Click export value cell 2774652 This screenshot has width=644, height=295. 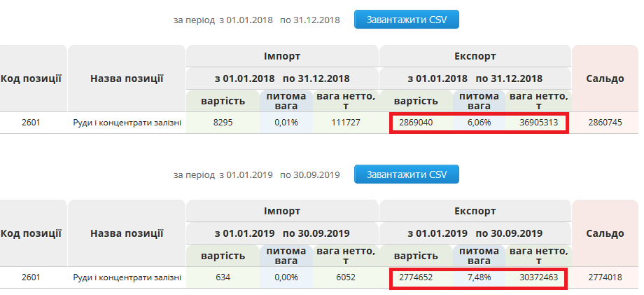point(416,277)
